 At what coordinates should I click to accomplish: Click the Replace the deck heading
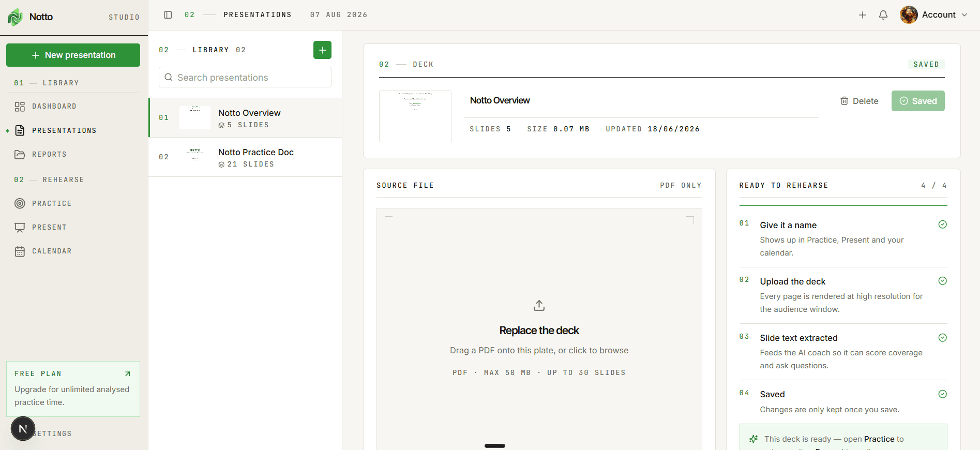click(539, 331)
